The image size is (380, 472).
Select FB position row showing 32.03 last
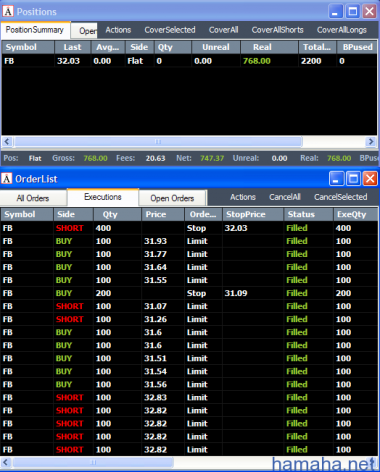coord(189,61)
